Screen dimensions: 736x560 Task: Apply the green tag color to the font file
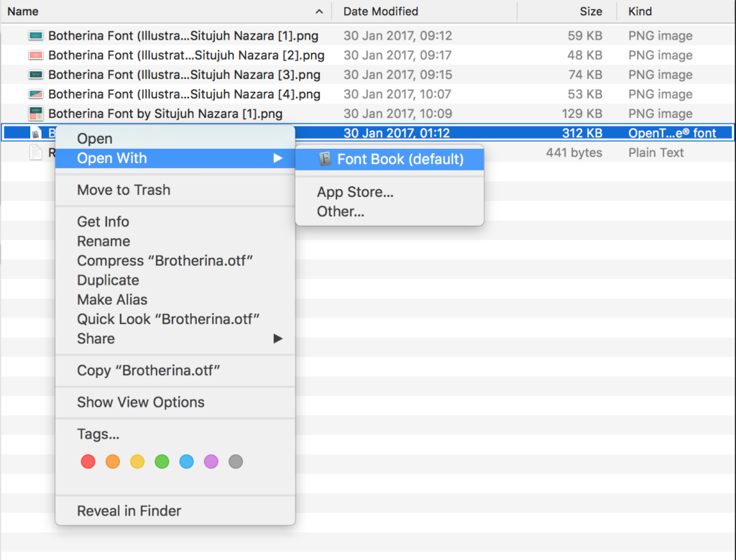pos(162,462)
